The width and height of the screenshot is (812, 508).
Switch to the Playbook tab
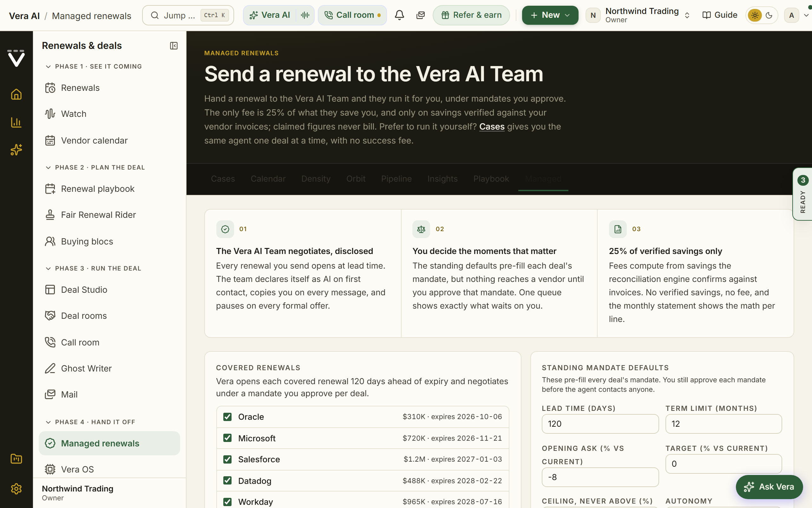tap(491, 179)
